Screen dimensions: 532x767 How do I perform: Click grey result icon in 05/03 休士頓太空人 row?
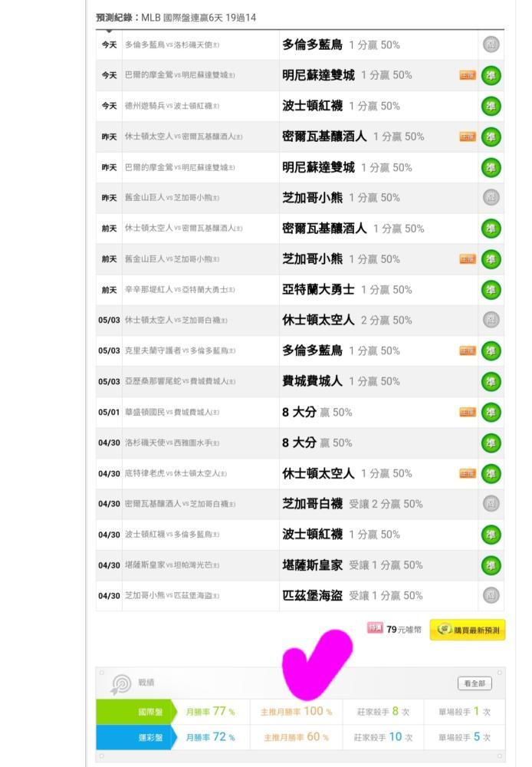491,320
